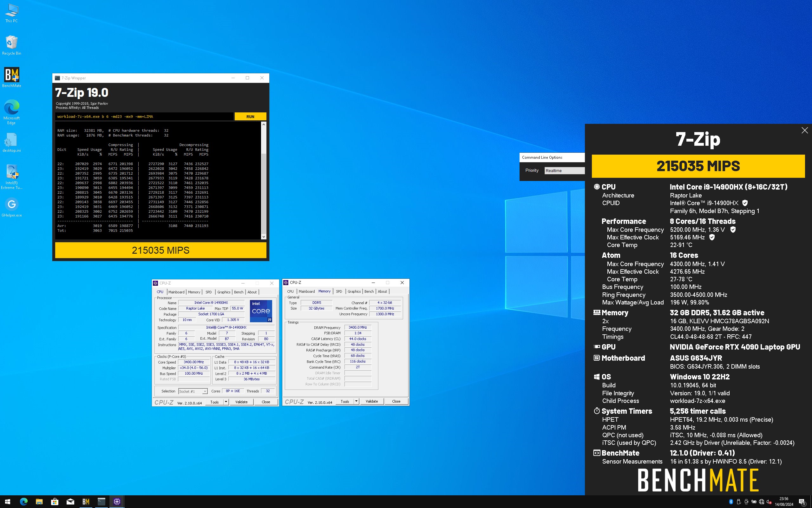Click Tools button in CPU-Z CPU window
Image resolution: width=812 pixels, height=508 pixels.
(214, 402)
